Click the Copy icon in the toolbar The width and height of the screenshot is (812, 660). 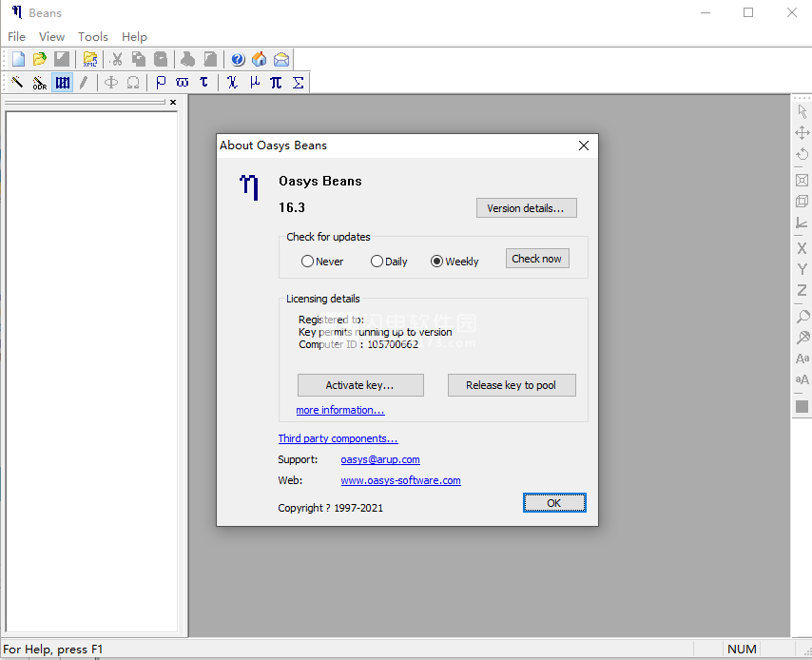coord(139,59)
